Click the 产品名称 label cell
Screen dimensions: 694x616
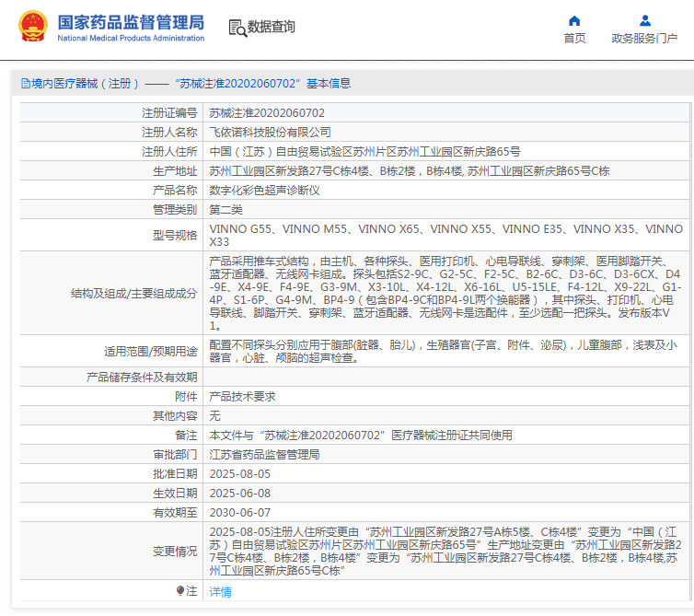point(111,190)
